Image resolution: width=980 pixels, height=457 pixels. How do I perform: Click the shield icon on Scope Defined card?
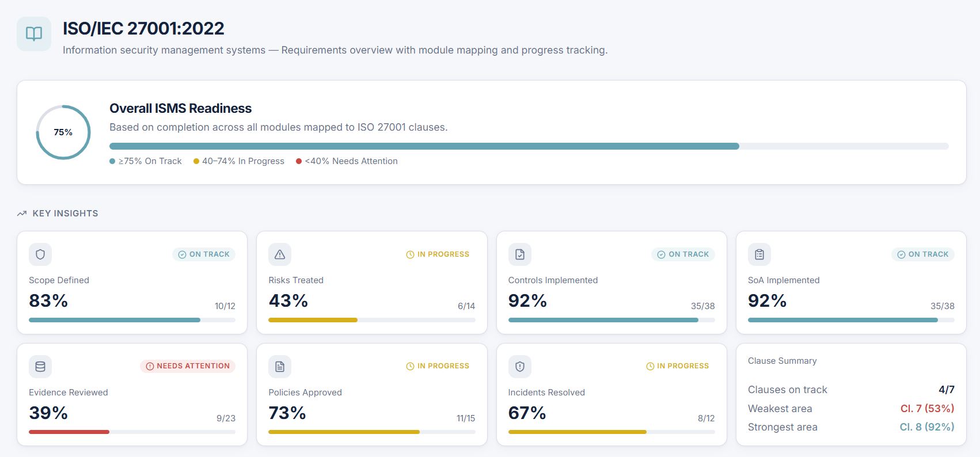(40, 254)
